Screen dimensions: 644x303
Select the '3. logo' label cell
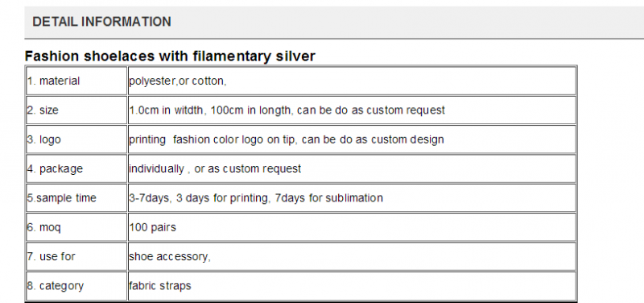(x=76, y=139)
